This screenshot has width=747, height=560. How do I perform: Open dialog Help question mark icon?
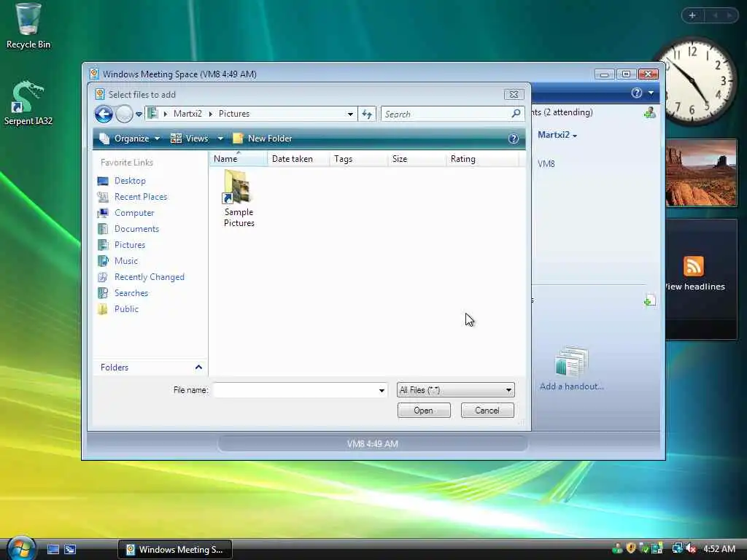click(513, 139)
